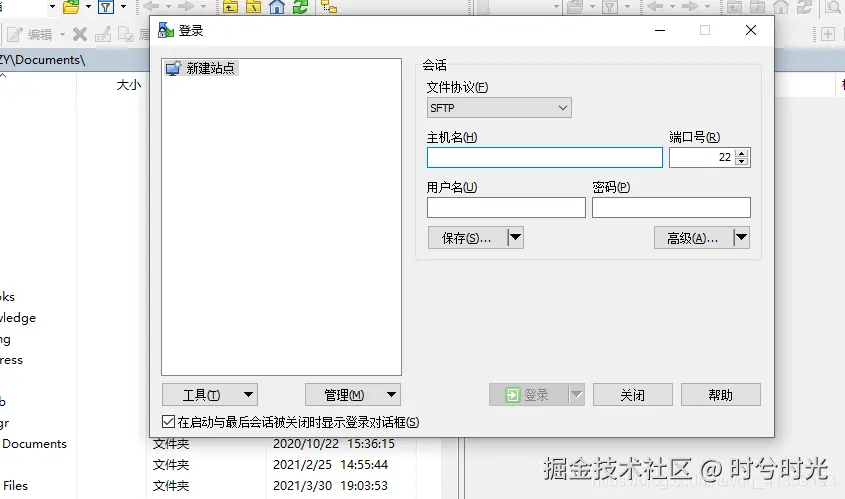Click the green 登录 login button
Screen dimensions: 845x499
coord(529,395)
